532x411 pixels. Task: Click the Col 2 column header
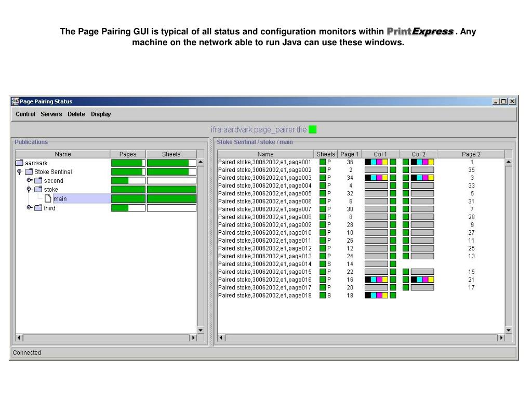click(x=418, y=154)
